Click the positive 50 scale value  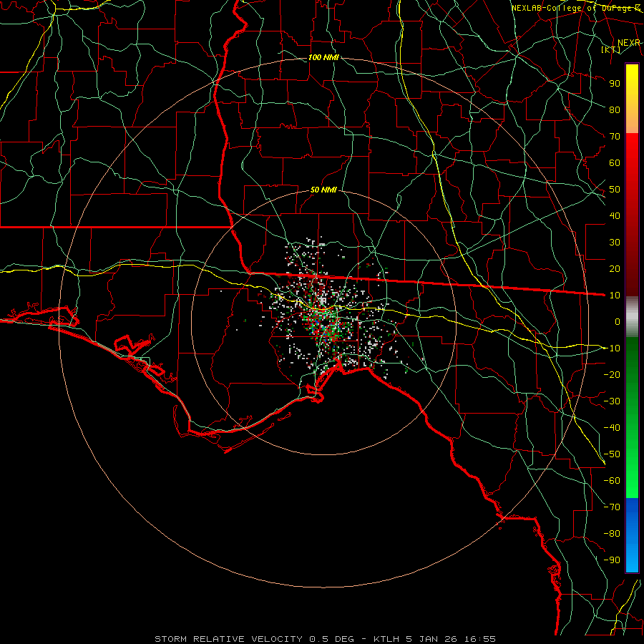point(615,190)
